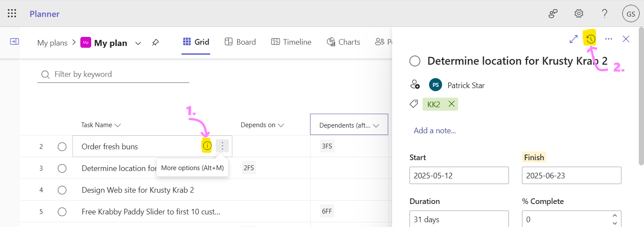Open More options dots for Order fresh buns
Viewport: 644px width, 227px height.
tap(222, 146)
